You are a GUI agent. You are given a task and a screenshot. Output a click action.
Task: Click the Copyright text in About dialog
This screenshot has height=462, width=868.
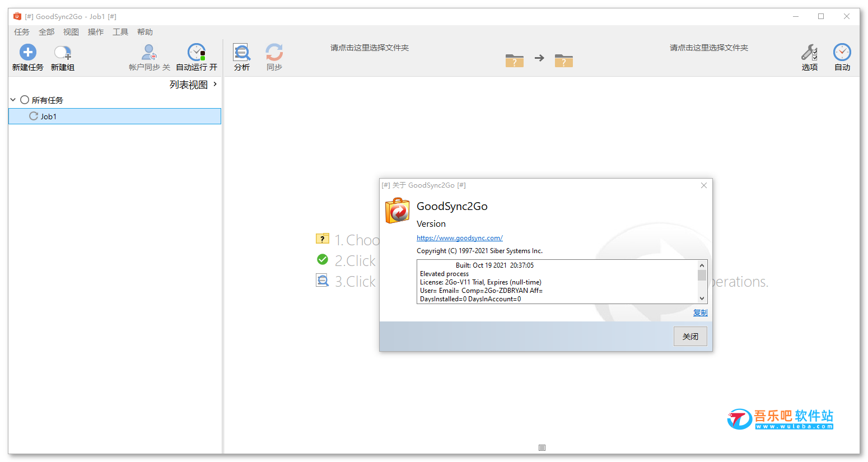pyautogui.click(x=479, y=251)
